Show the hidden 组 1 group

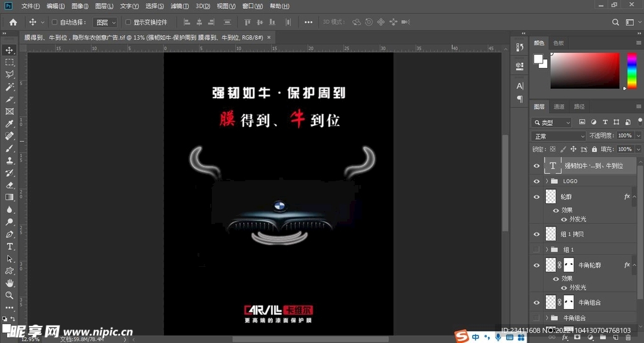pyautogui.click(x=536, y=249)
